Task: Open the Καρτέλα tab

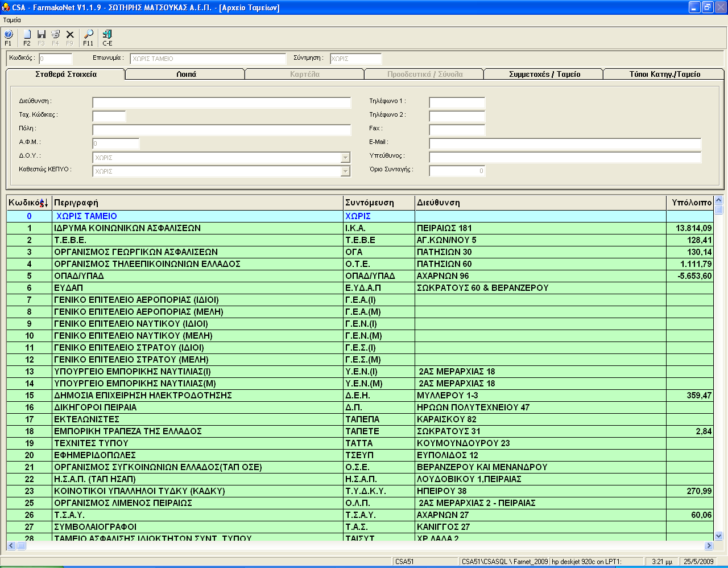Action: point(305,75)
